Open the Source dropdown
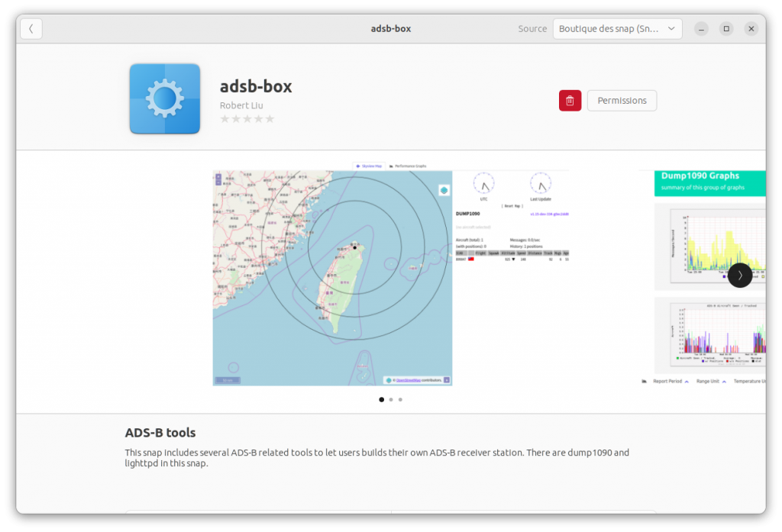Viewport: 782px width, 532px height. tap(617, 29)
